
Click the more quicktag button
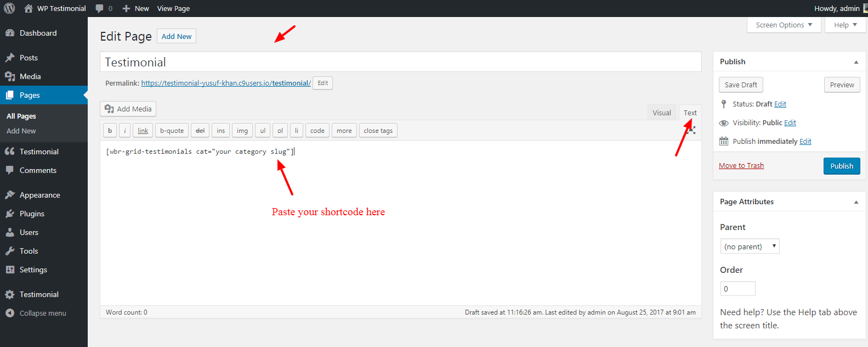tap(344, 131)
